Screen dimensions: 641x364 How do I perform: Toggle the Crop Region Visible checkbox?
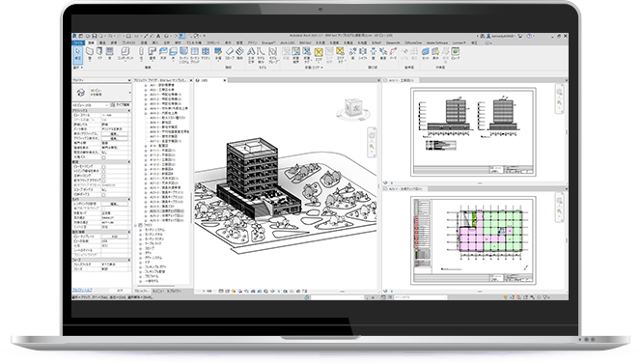click(103, 171)
